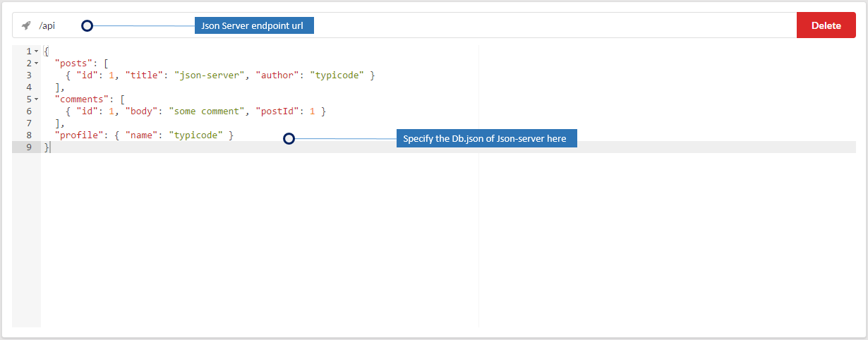Collapse the "comments" array fold arrow on line 5

(x=36, y=99)
